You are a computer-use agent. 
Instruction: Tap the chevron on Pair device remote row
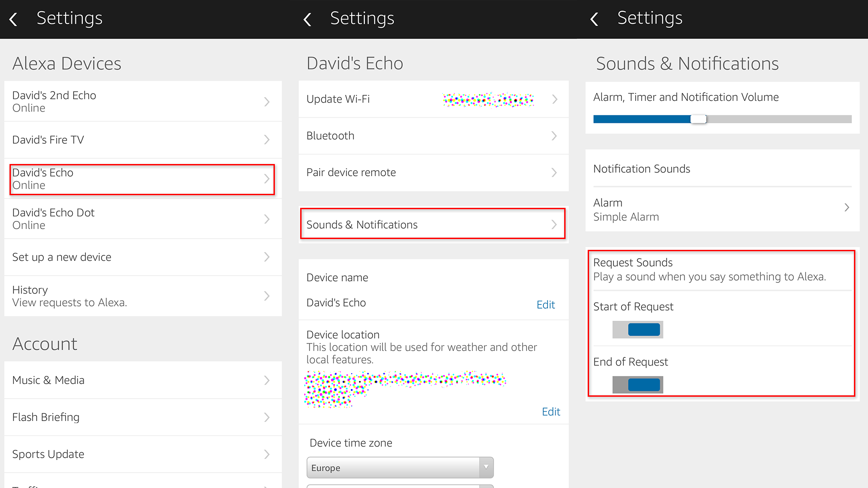click(x=554, y=173)
